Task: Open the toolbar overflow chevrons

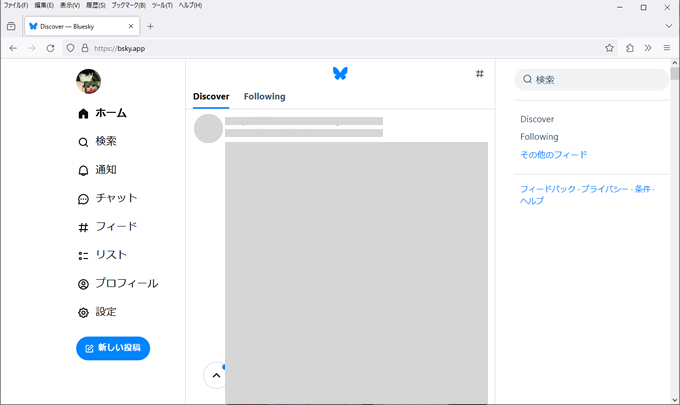Action: 648,48
